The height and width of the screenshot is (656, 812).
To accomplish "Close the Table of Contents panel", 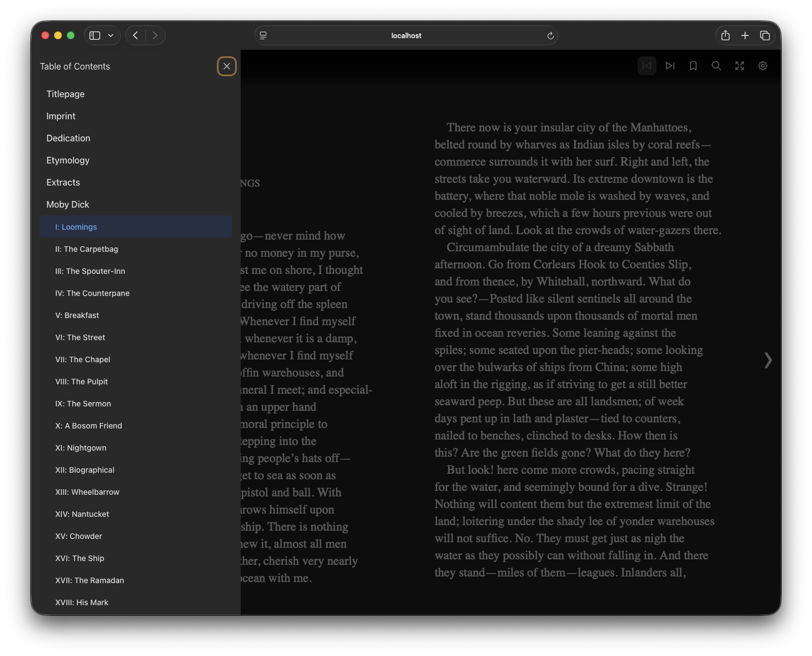I will click(x=226, y=66).
